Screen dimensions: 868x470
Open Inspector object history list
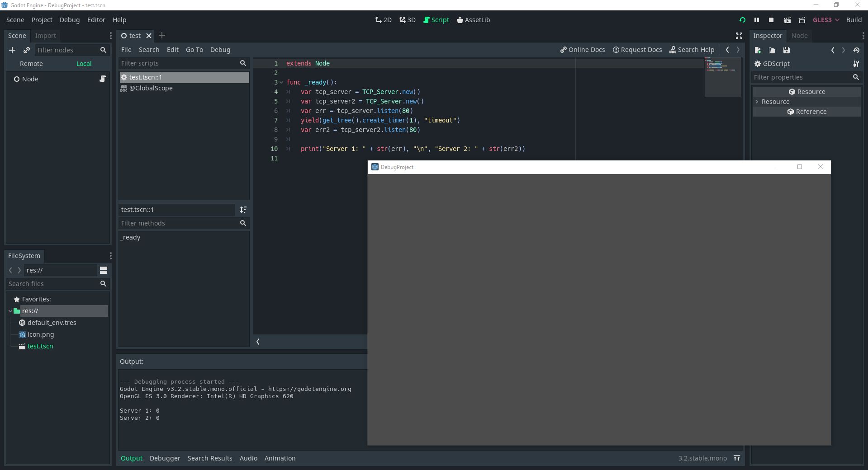click(856, 50)
